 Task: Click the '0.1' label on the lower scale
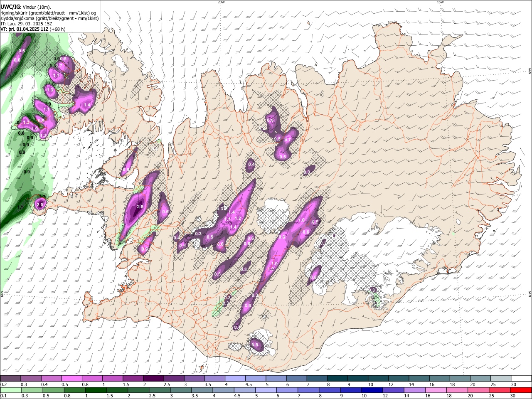3,395
